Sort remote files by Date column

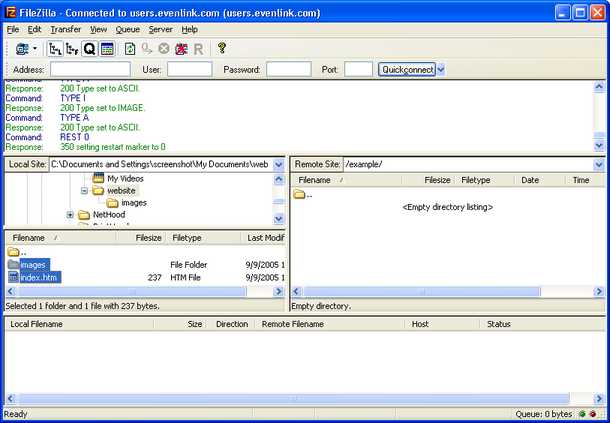click(x=540, y=180)
